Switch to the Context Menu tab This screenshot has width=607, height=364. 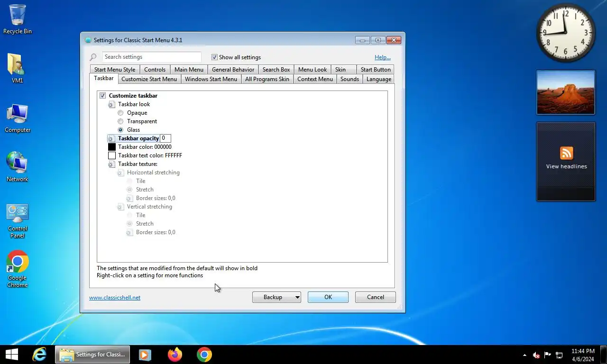(x=315, y=79)
